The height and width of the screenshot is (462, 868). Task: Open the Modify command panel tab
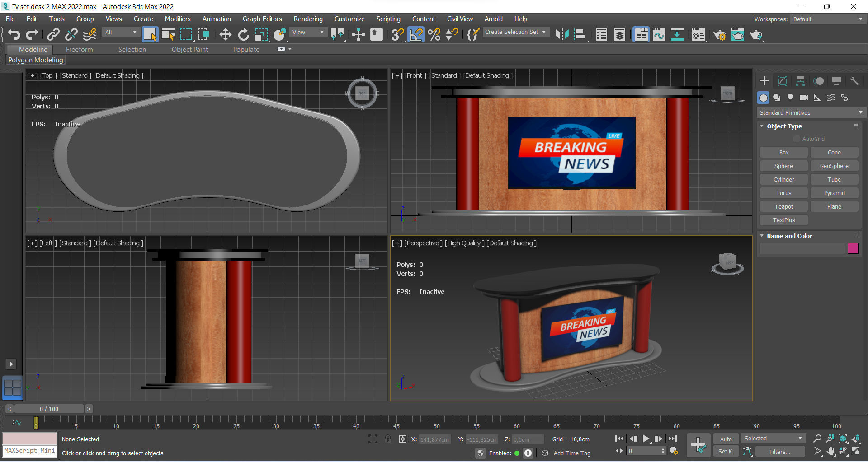coord(782,81)
